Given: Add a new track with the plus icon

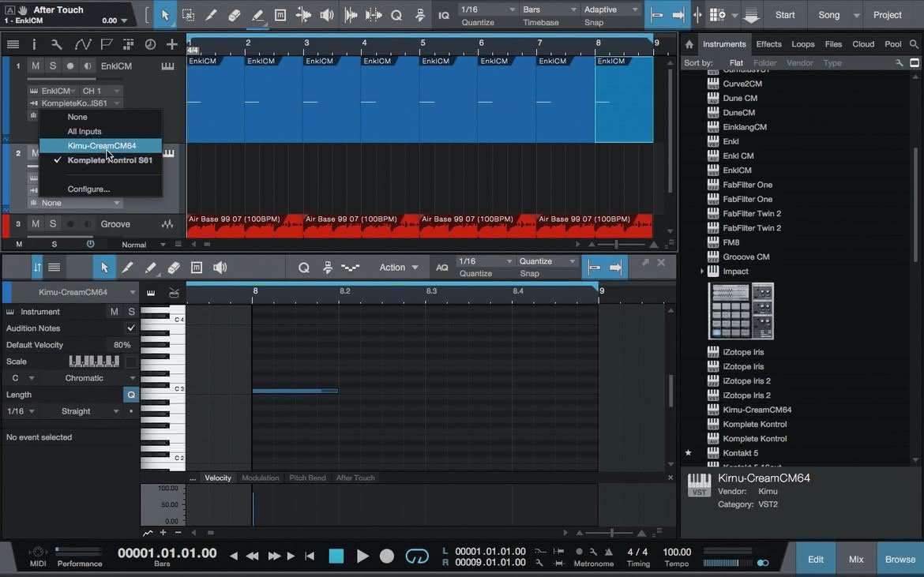Looking at the screenshot, I should point(171,44).
